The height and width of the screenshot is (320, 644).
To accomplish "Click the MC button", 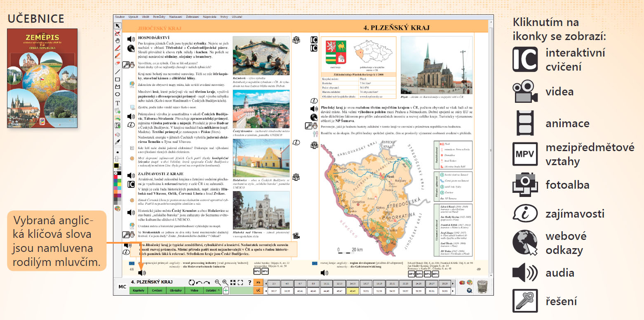I will pos(122,287).
